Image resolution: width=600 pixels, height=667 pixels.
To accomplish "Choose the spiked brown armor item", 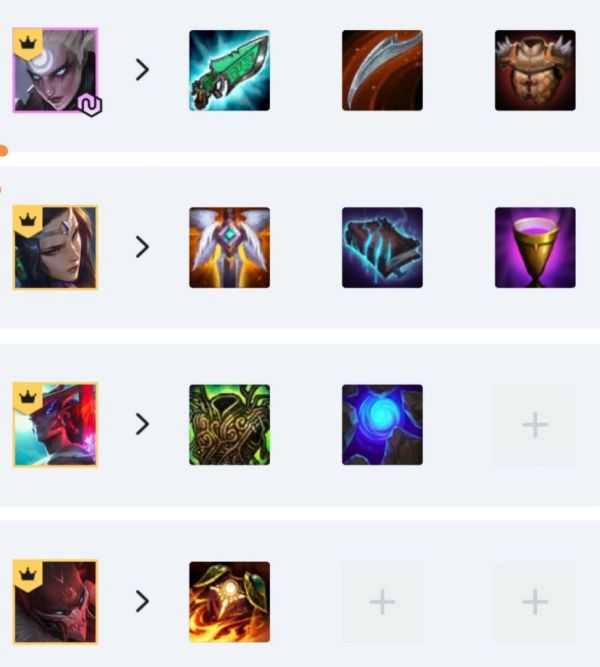I will [535, 70].
